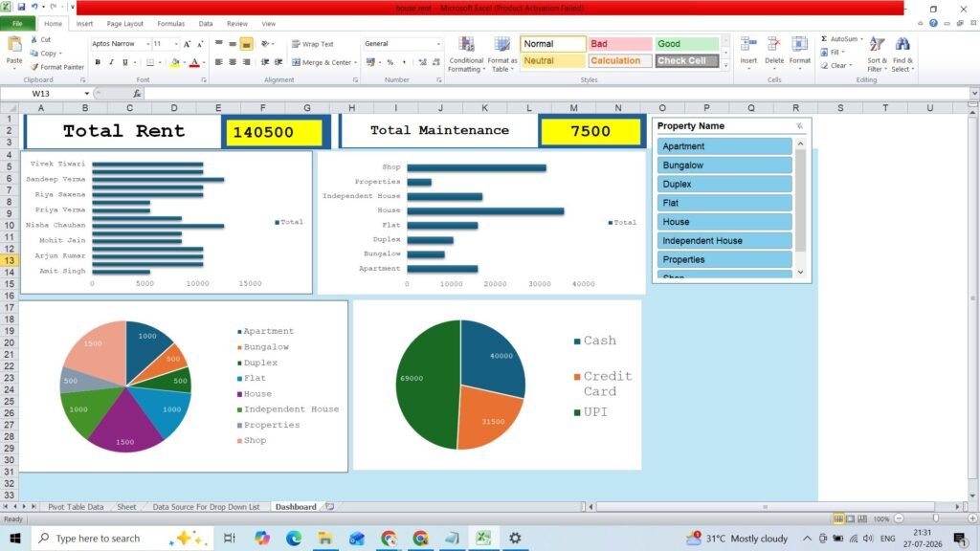This screenshot has height=551, width=980.
Task: Adjust the zoom slider in status bar
Action: 936,518
